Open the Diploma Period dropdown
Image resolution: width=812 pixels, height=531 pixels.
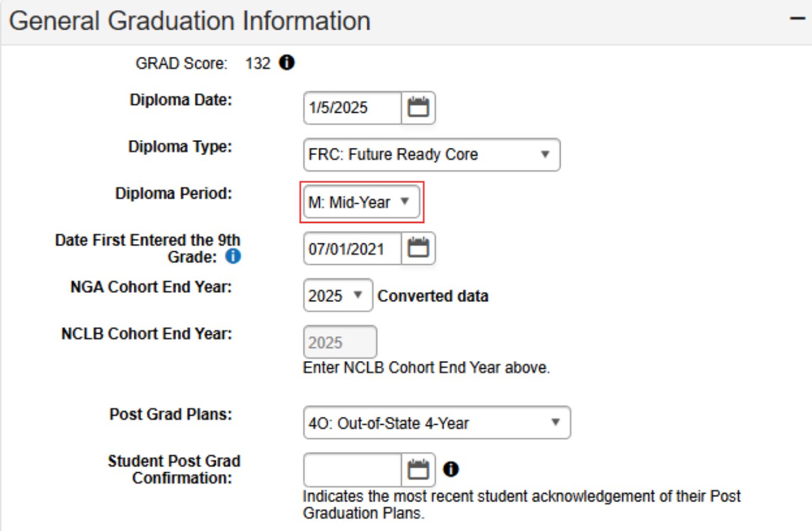tap(361, 203)
